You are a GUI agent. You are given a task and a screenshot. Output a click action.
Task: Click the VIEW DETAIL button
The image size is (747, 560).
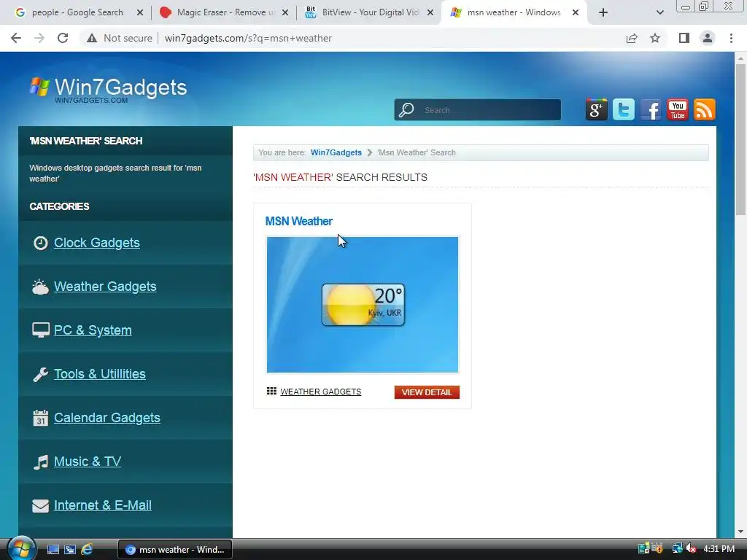point(427,392)
